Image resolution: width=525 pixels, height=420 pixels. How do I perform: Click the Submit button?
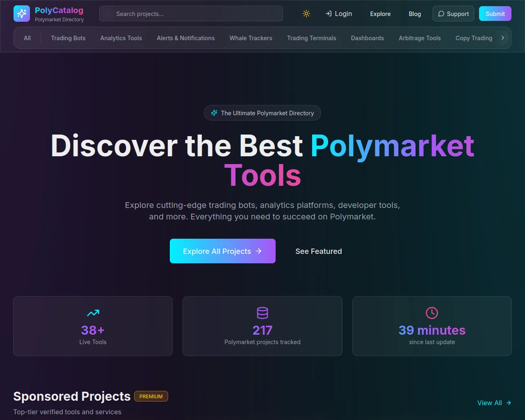coord(495,14)
